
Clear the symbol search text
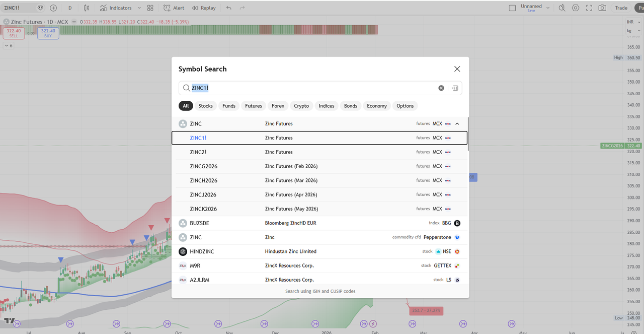click(441, 88)
